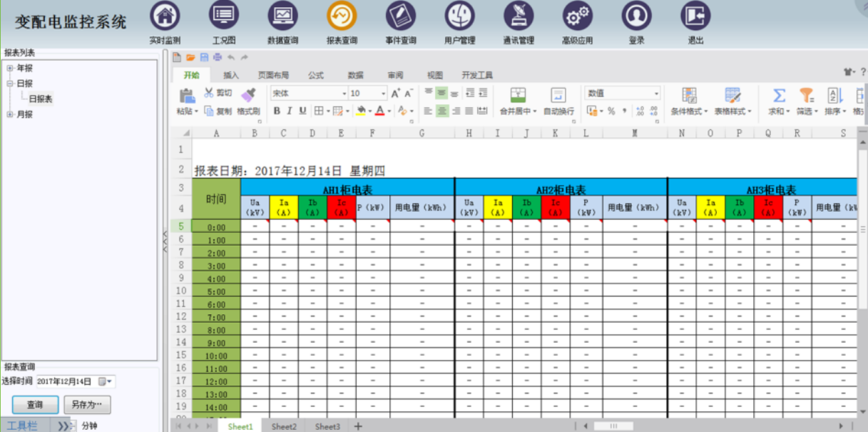This screenshot has height=432, width=868.
Task: Click the 退出 exit icon
Action: (695, 16)
